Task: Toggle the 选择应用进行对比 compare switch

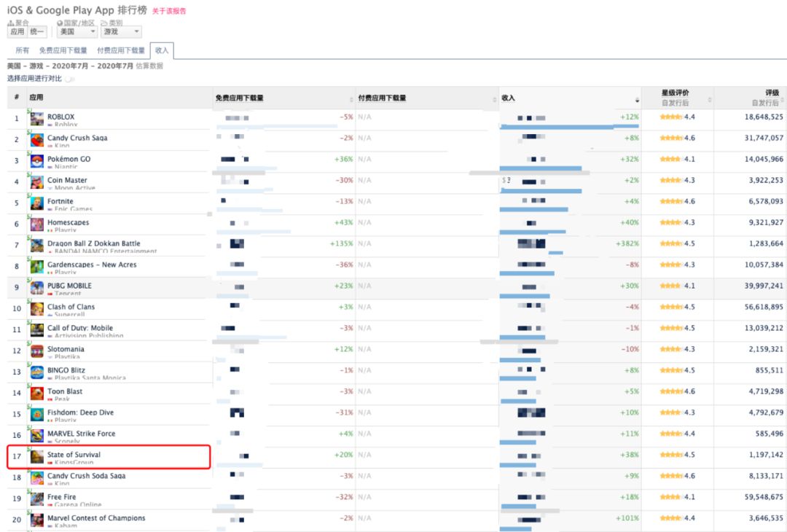Action: pyautogui.click(x=69, y=79)
